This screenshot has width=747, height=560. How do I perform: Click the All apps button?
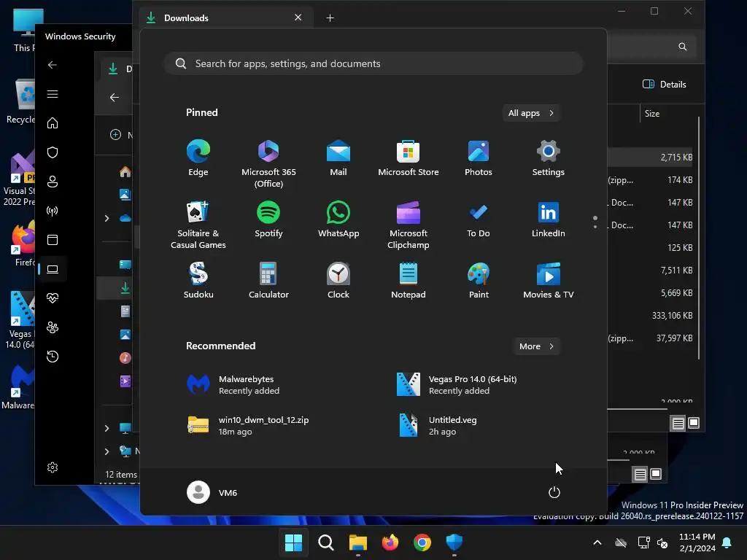531,113
